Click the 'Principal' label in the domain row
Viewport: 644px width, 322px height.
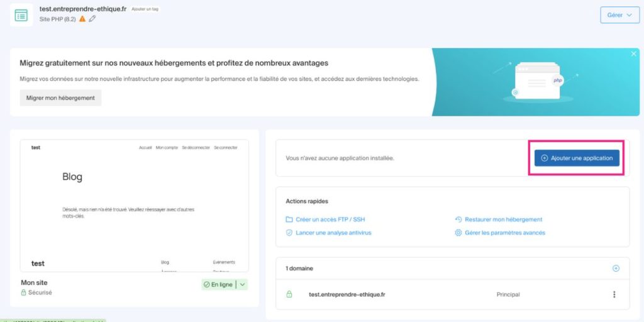click(x=508, y=294)
